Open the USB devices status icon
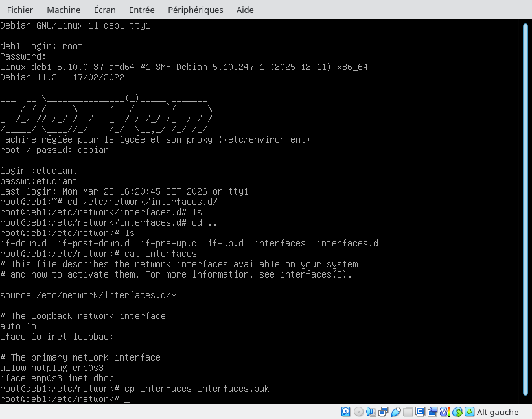This screenshot has width=532, height=419. point(395,412)
